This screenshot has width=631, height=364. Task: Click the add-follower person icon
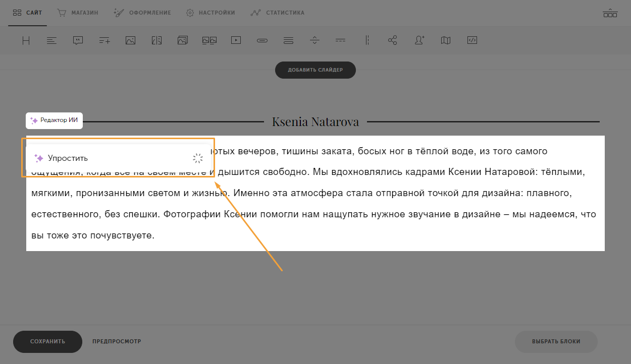(419, 41)
